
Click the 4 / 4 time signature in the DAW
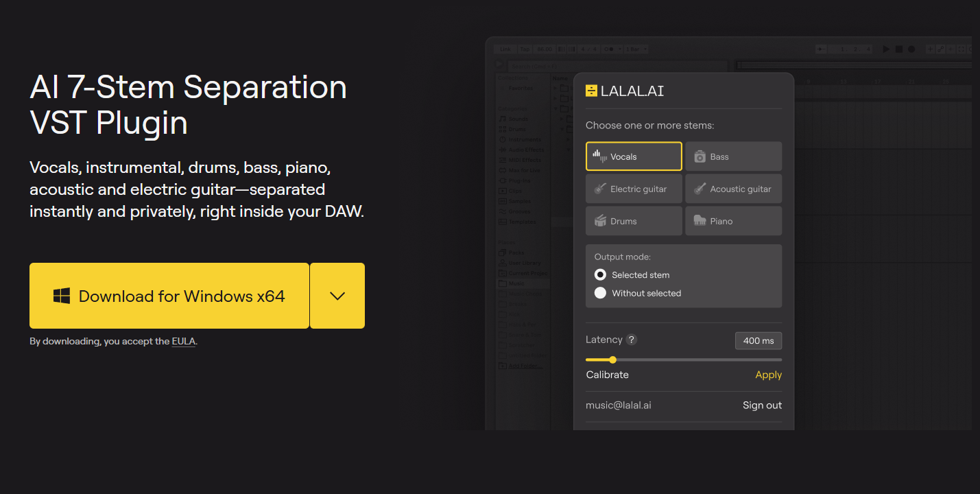coord(588,49)
